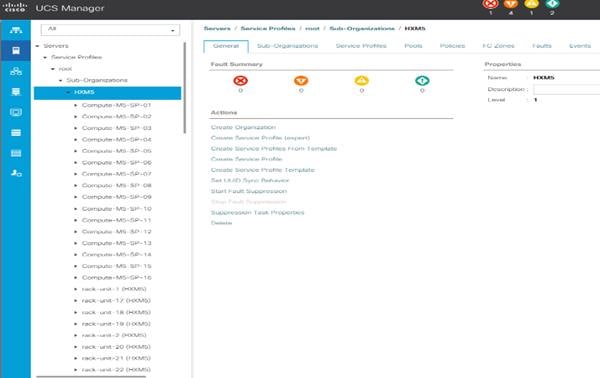Click the Description input field

pyautogui.click(x=567, y=89)
